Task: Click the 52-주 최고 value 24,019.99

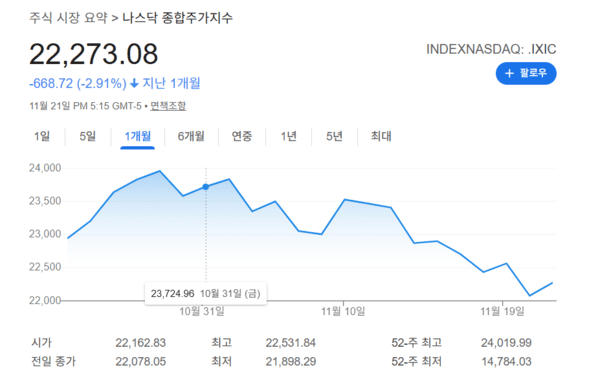Action: 506,342
